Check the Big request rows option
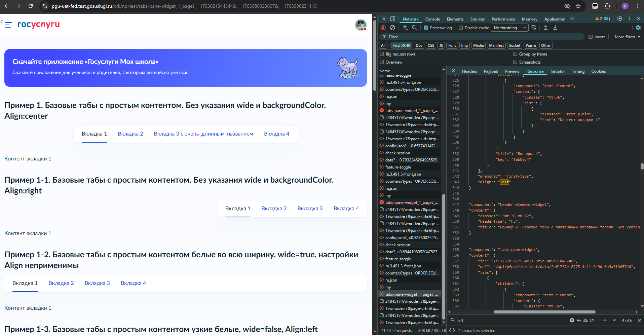 click(382, 54)
